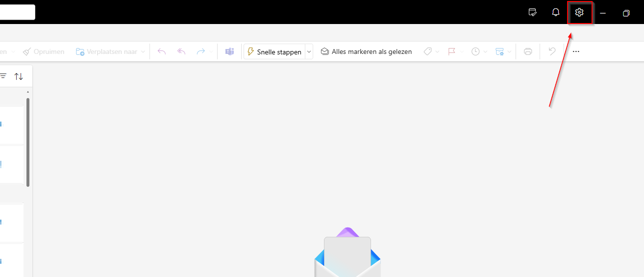Viewport: 644px width, 277px height.
Task: Click the Teams share icon
Action: 229,51
